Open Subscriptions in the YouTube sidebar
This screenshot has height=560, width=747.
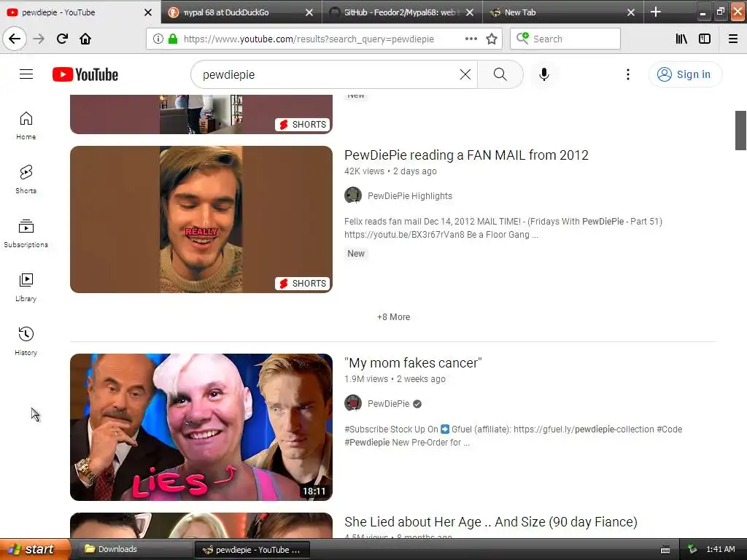click(x=26, y=233)
